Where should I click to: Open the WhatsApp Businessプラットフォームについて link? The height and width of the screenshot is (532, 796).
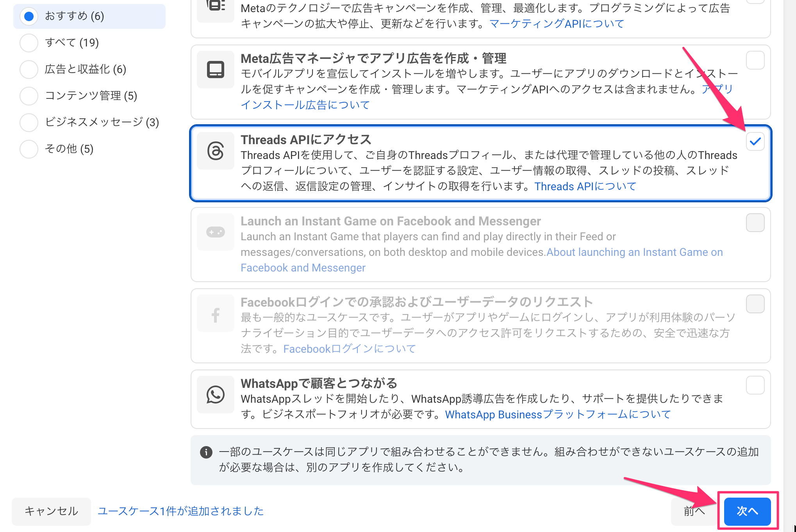[x=558, y=414]
